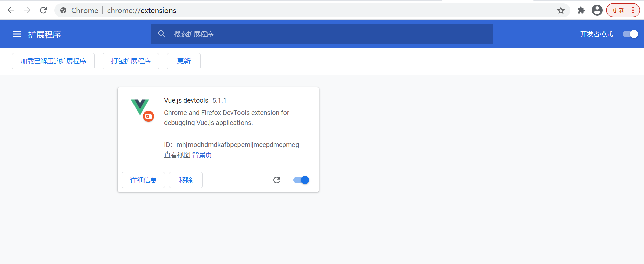Viewport: 644px width, 264px height.
Task: Go forward using the forward arrow
Action: (27, 10)
